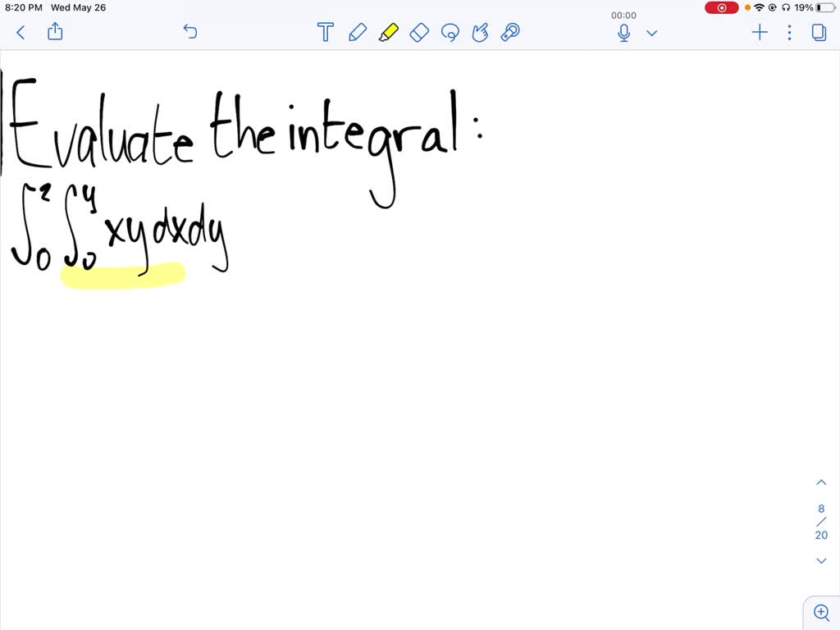840x630 pixels.
Task: Select the Text tool
Action: [x=325, y=32]
